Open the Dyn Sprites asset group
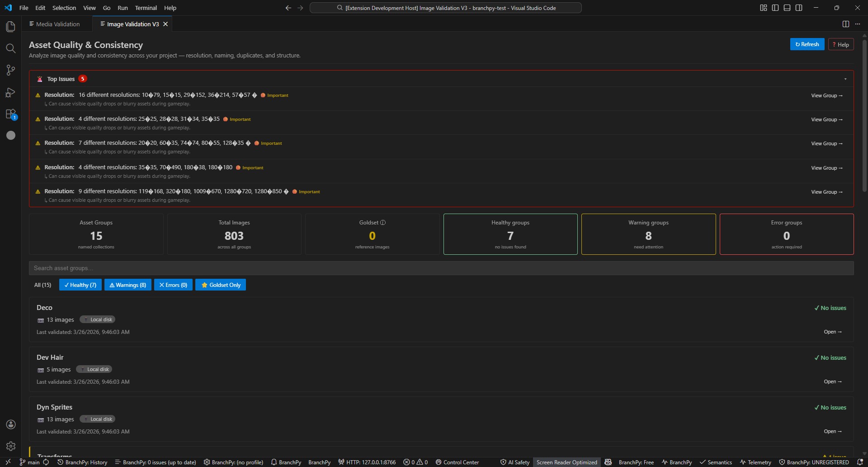The image size is (868, 467). pos(832,431)
